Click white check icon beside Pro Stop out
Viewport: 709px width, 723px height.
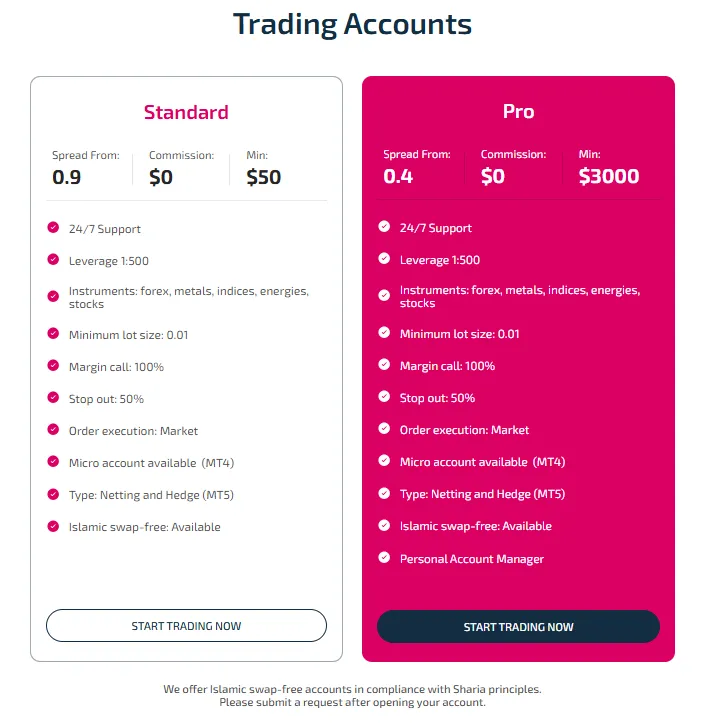384,397
